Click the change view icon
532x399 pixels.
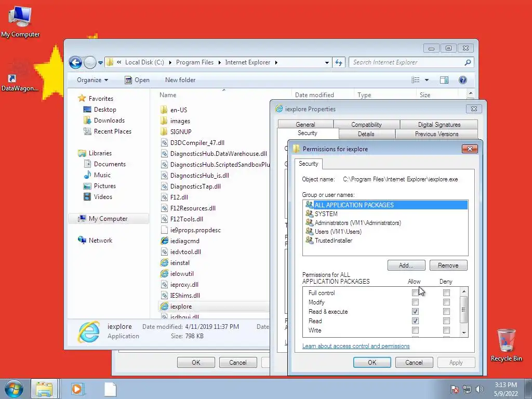click(x=415, y=80)
